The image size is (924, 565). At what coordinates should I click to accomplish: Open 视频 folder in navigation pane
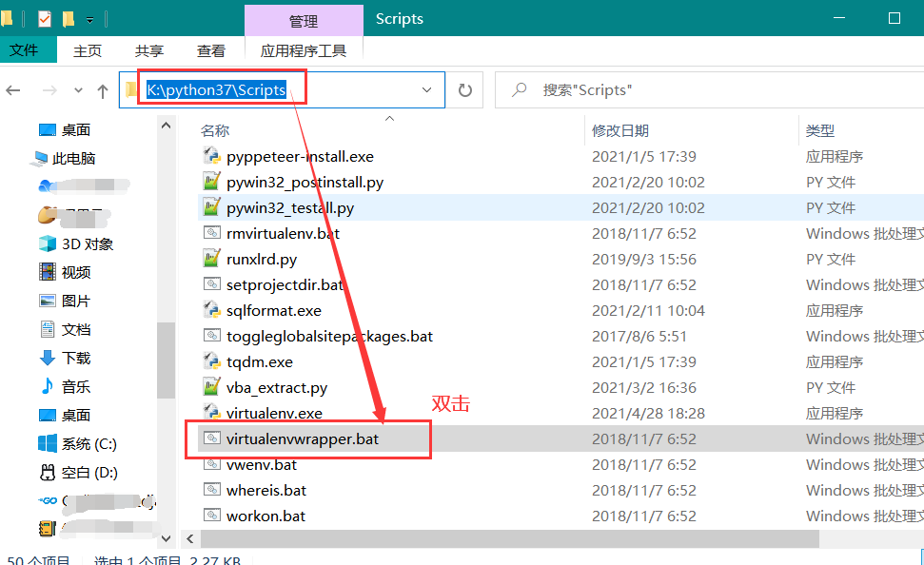(x=76, y=272)
